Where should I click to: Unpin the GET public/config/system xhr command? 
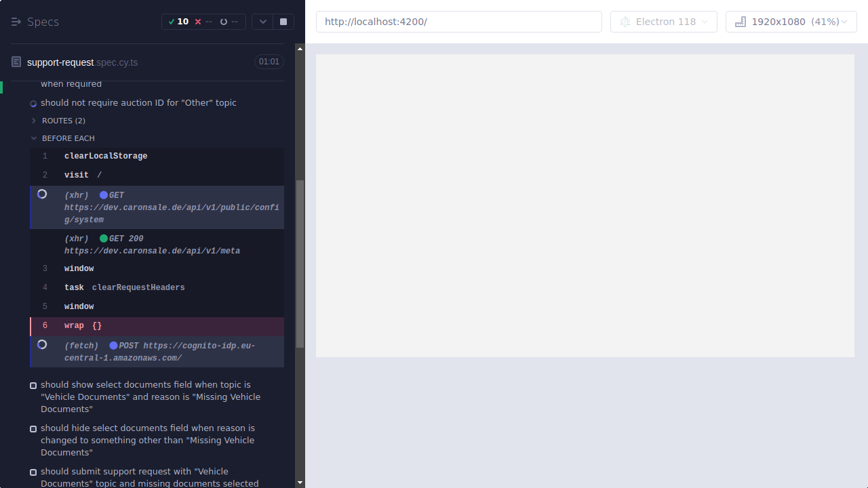(42, 194)
